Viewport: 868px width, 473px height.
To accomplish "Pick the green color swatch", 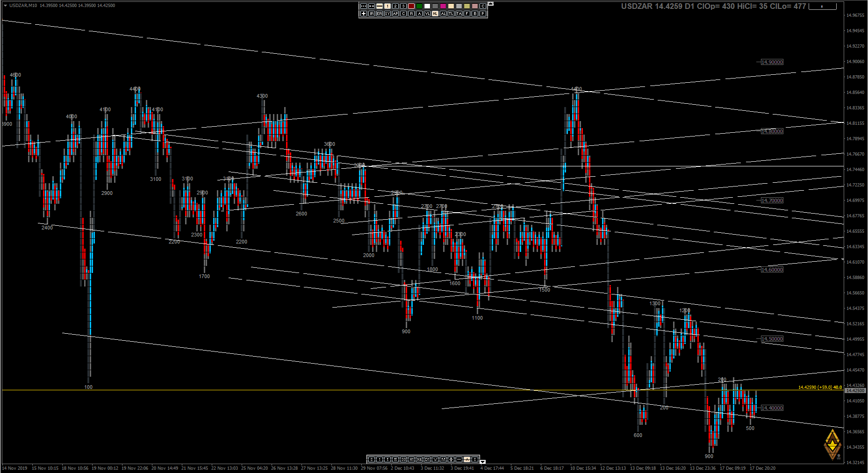I will (x=419, y=6).
